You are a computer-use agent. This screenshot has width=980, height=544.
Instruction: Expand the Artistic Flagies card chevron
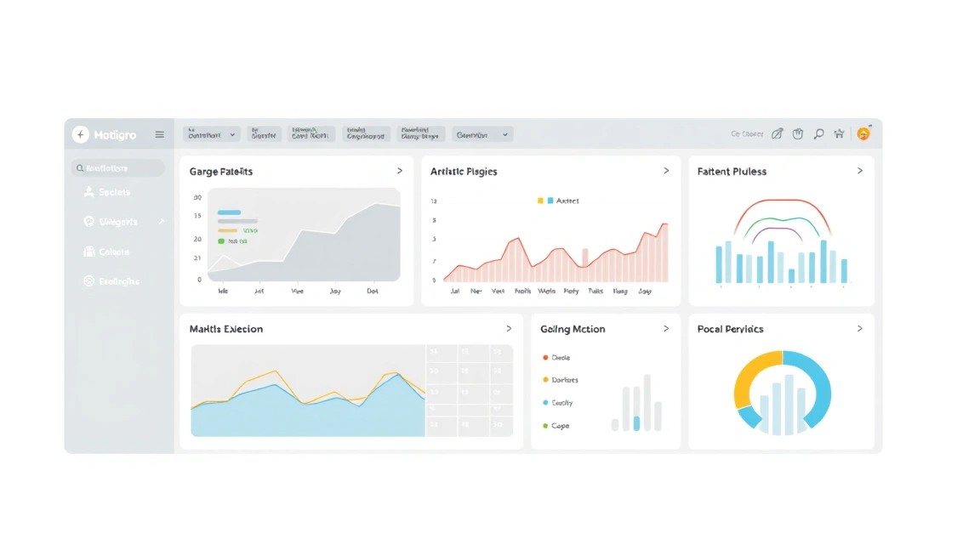click(666, 171)
